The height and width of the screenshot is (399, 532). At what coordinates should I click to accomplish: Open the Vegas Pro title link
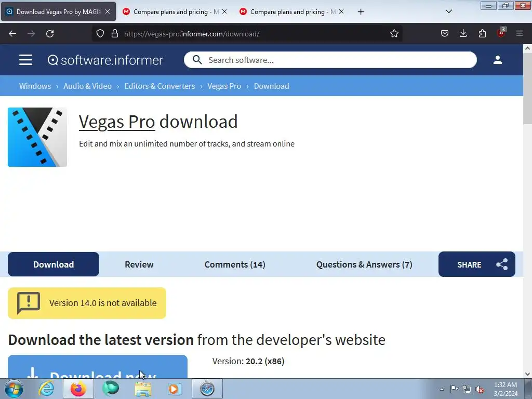[x=117, y=122]
